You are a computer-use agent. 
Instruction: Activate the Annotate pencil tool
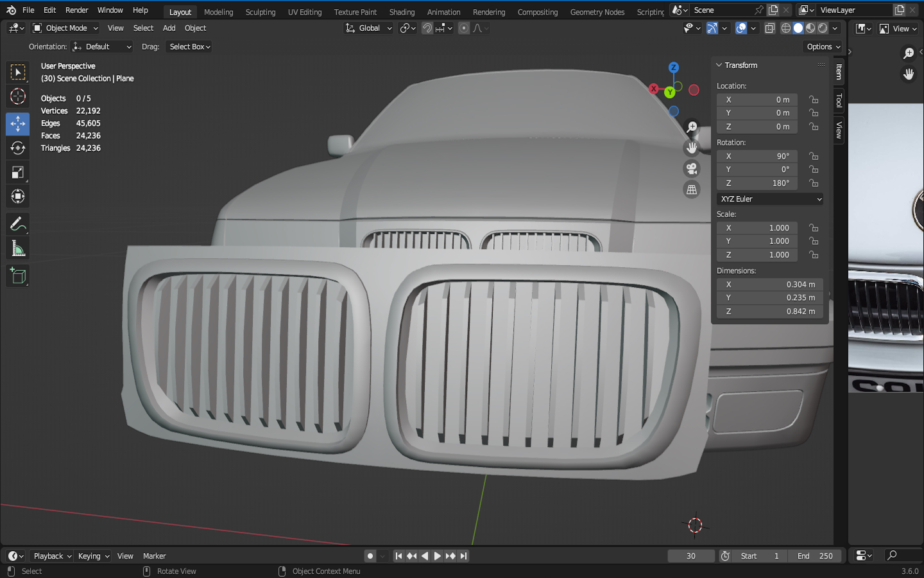point(17,223)
